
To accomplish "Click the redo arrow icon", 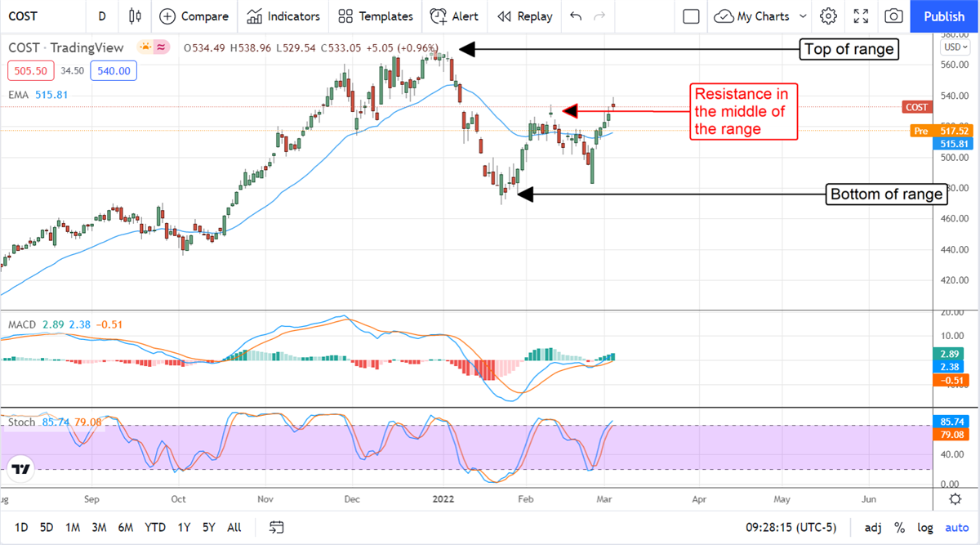I will (x=600, y=16).
